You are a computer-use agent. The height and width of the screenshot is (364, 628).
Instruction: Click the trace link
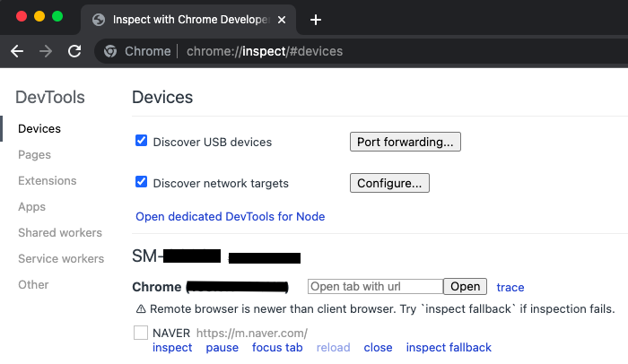pos(510,287)
